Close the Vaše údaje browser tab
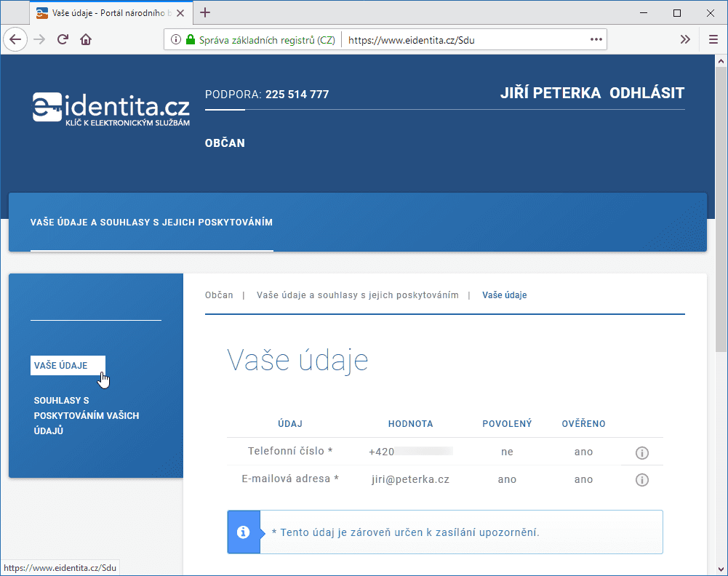728x576 pixels. click(180, 13)
